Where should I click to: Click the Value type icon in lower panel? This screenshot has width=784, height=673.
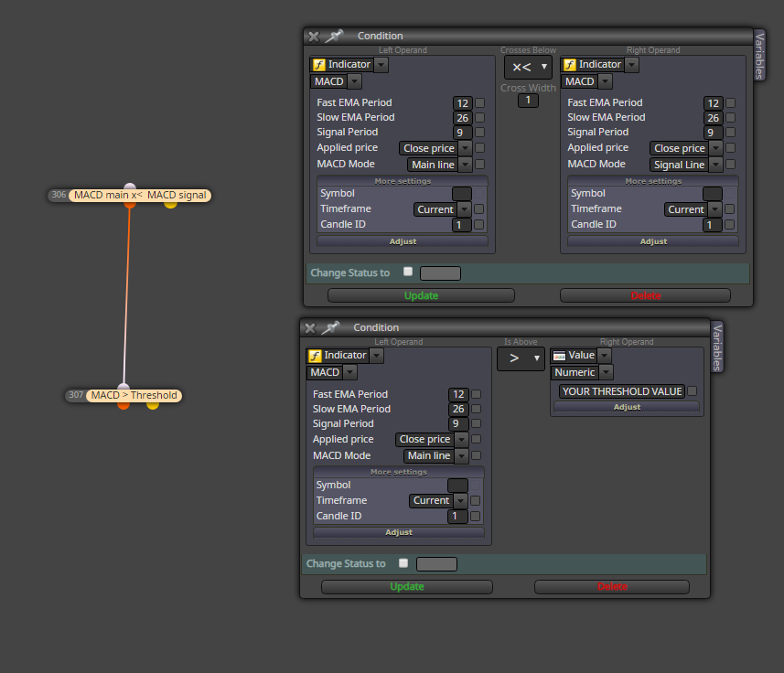(x=560, y=356)
